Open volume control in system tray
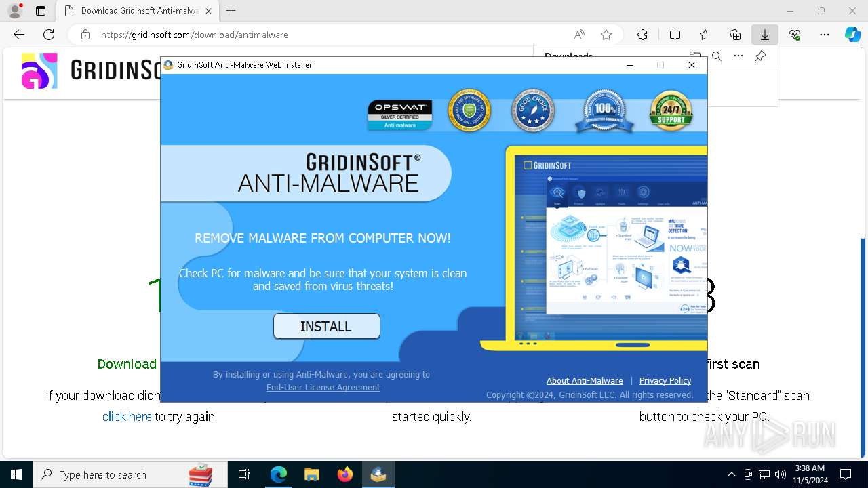The image size is (868, 488). click(x=781, y=474)
